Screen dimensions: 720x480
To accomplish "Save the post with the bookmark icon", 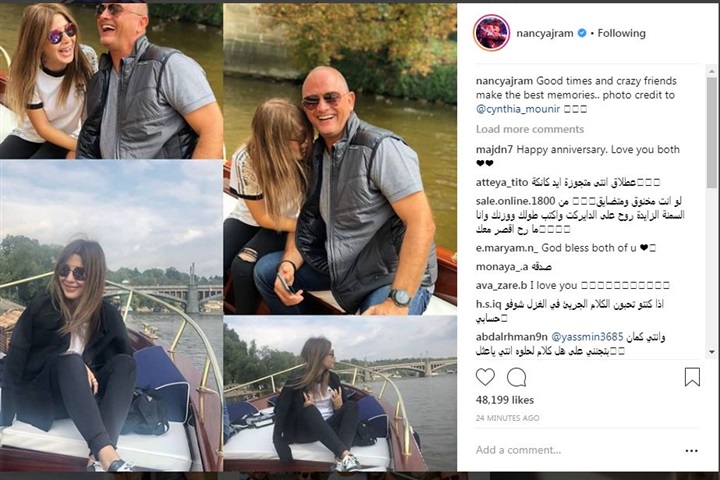I will pyautogui.click(x=692, y=377).
